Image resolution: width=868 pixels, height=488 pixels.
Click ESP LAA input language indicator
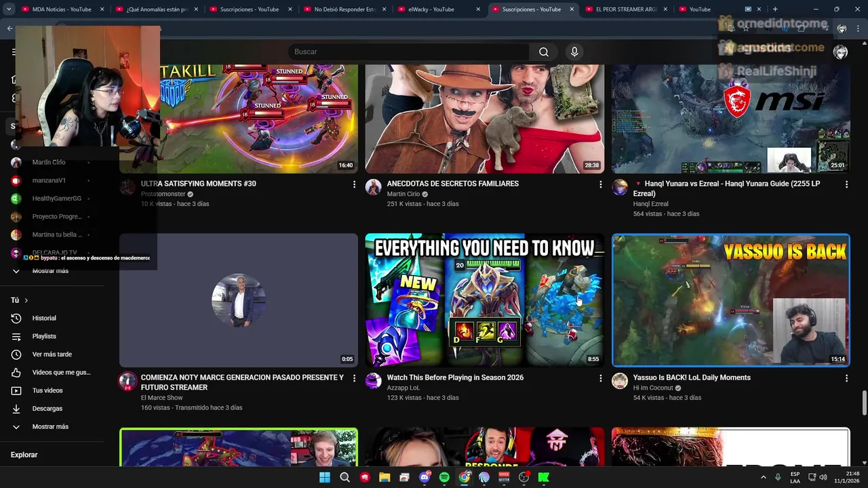(x=795, y=477)
